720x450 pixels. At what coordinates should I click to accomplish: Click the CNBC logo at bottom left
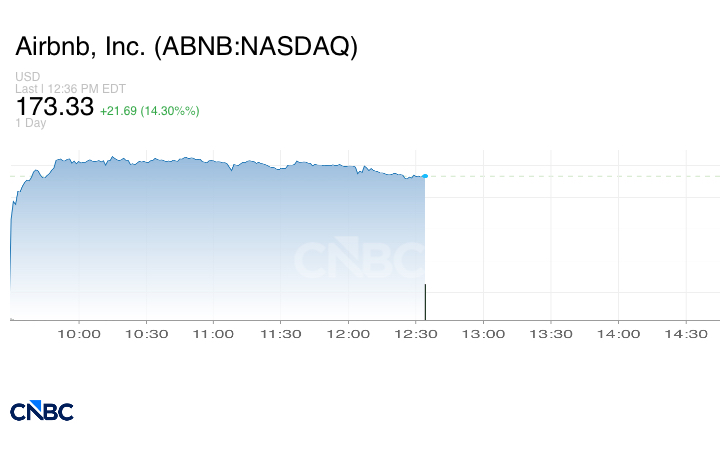pyautogui.click(x=42, y=411)
